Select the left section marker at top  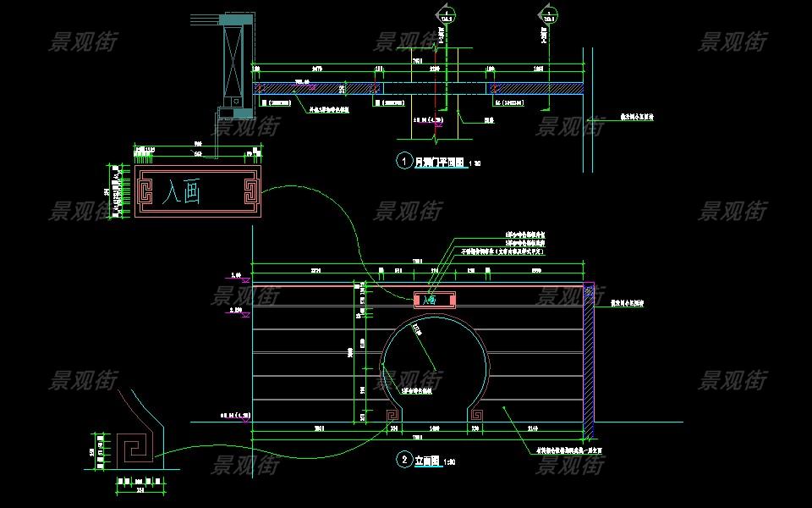(445, 13)
